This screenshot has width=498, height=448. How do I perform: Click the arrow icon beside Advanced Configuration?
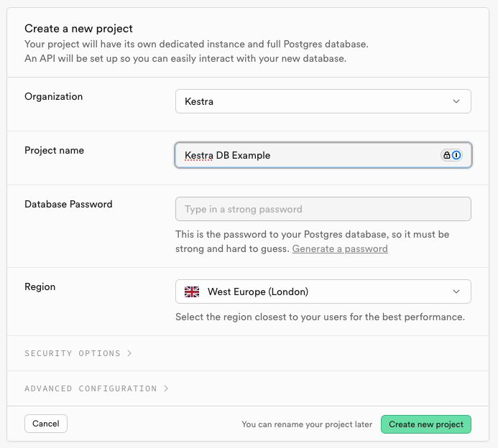(166, 388)
